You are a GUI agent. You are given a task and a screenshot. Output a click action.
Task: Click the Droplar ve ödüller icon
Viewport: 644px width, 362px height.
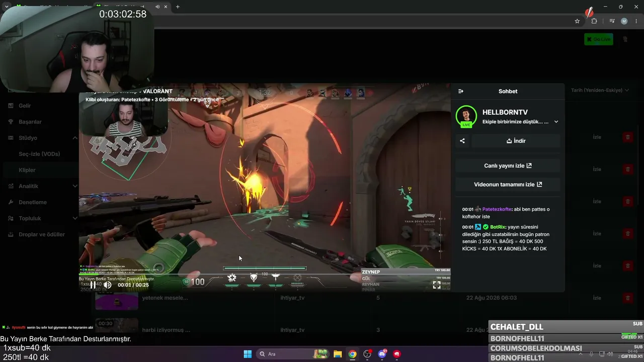[x=11, y=234]
